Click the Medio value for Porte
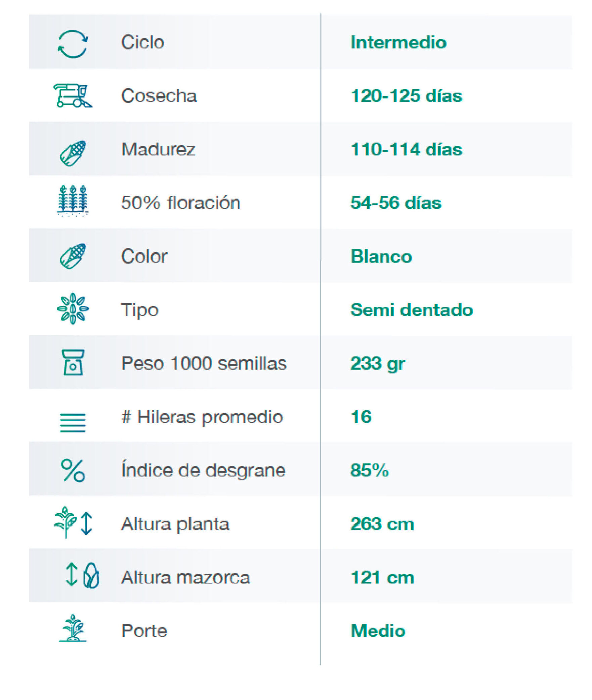The width and height of the screenshot is (592, 700). [378, 630]
